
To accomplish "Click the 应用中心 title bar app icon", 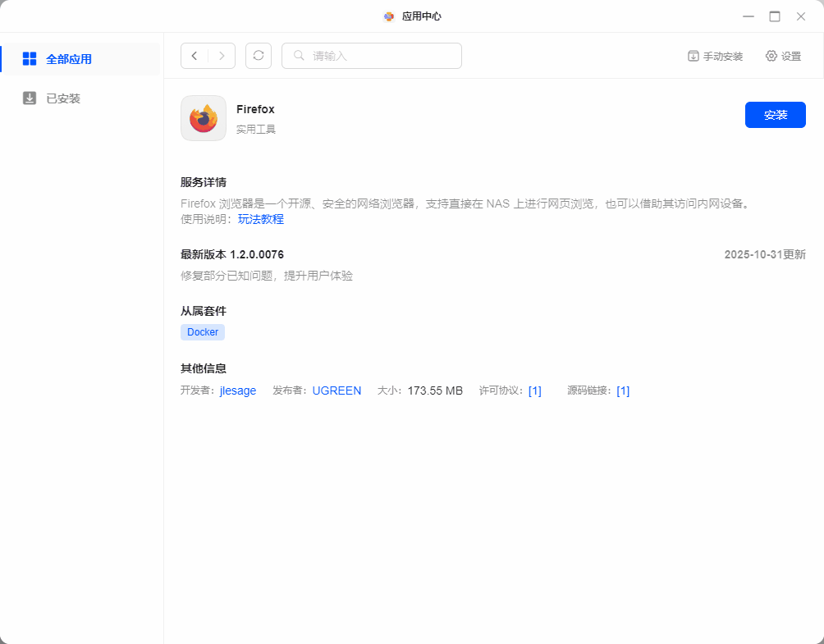I will (389, 16).
